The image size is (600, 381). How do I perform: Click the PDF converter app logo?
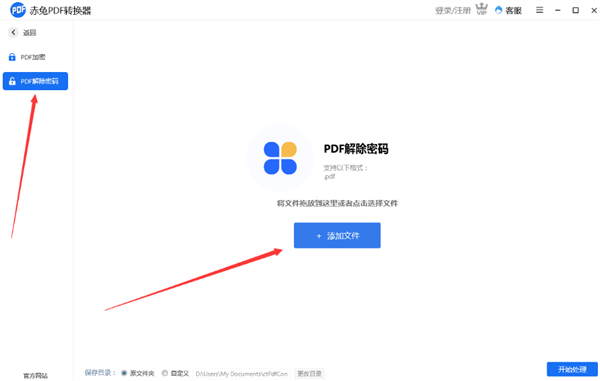tap(18, 10)
